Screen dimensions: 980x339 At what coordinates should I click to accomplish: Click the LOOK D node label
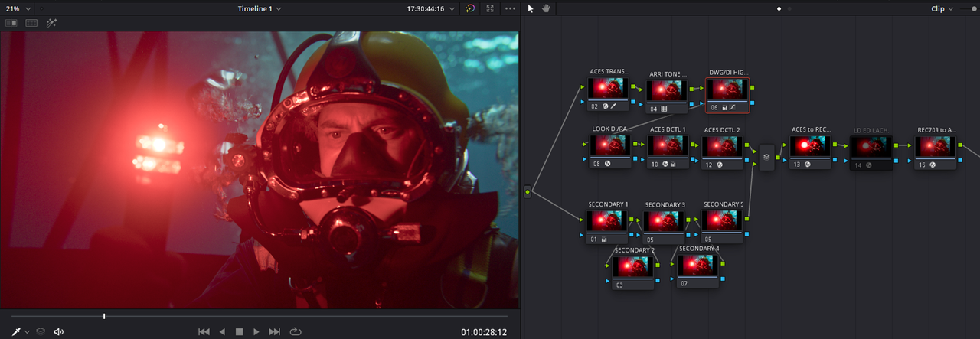(x=610, y=129)
